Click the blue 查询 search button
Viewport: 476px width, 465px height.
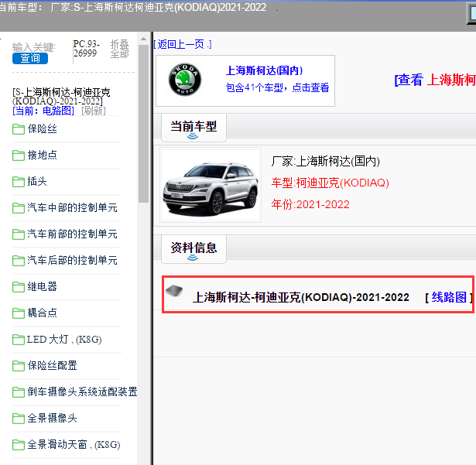(x=30, y=58)
